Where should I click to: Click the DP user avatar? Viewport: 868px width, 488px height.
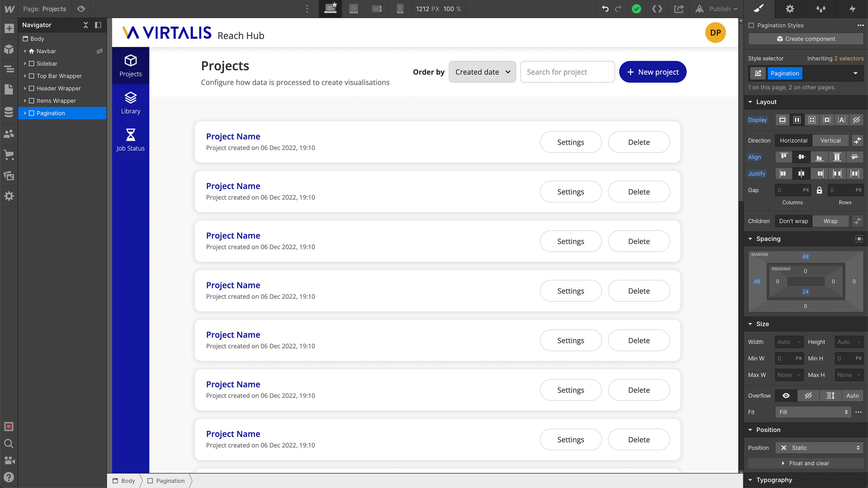point(715,33)
